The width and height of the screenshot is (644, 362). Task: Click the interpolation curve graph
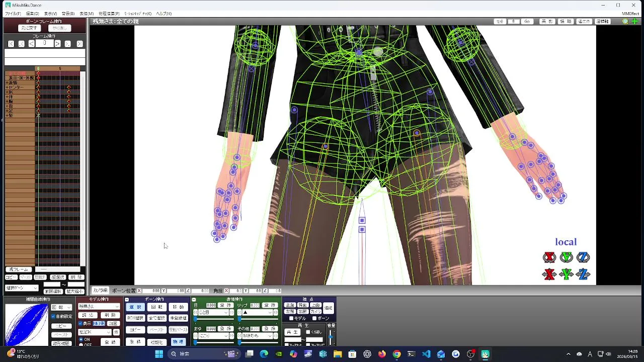[27, 325]
